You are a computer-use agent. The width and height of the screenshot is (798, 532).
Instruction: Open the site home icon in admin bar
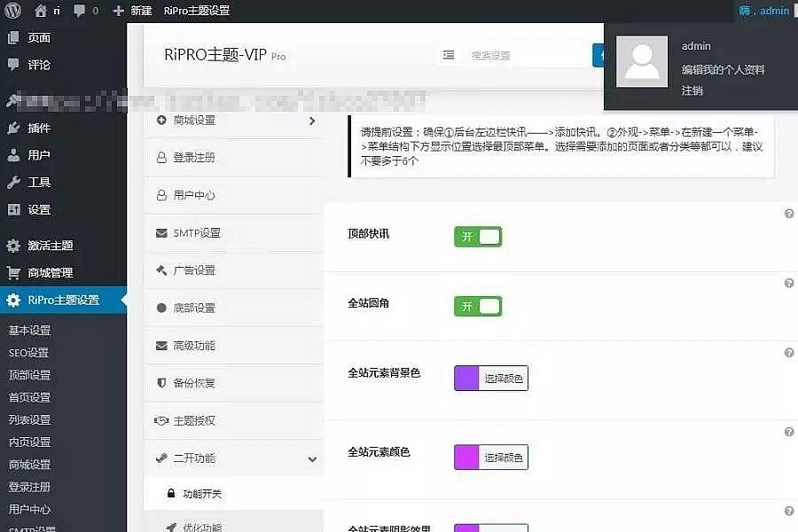tap(41, 10)
